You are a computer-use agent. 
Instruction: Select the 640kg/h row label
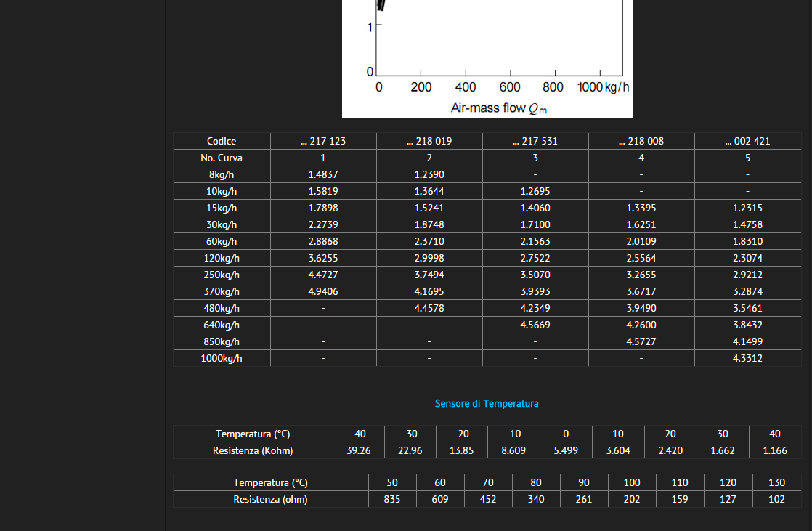(x=221, y=325)
